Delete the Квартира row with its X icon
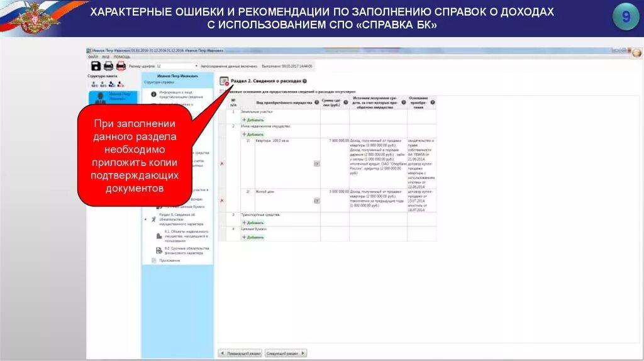Screen dimensions: 644x361 tap(222, 164)
